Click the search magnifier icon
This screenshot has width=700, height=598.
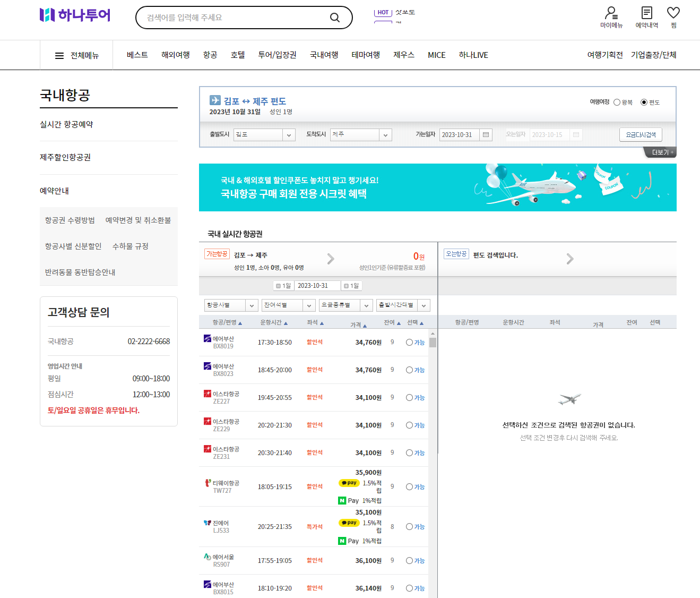(335, 17)
